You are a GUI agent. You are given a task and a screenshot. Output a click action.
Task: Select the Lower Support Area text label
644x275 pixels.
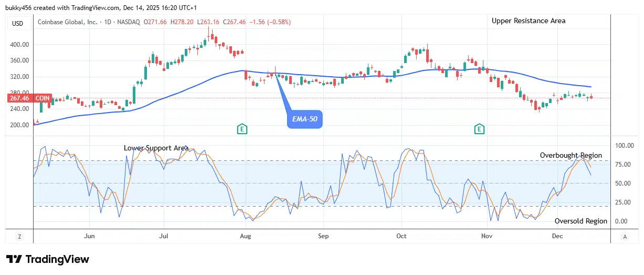(156, 148)
